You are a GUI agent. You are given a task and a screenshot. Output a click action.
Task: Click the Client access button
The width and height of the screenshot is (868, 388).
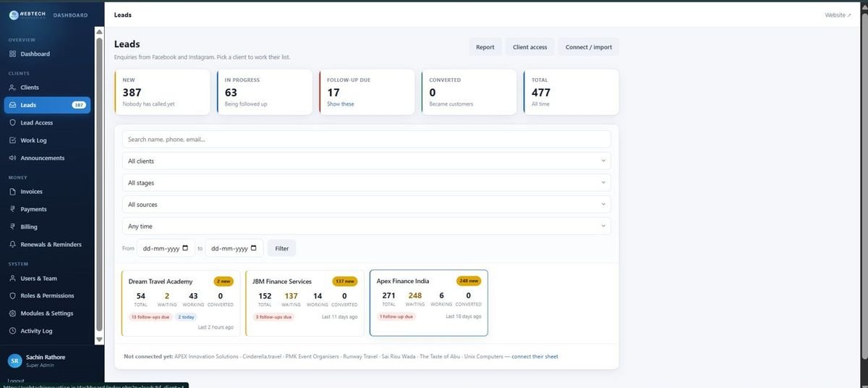coord(530,47)
